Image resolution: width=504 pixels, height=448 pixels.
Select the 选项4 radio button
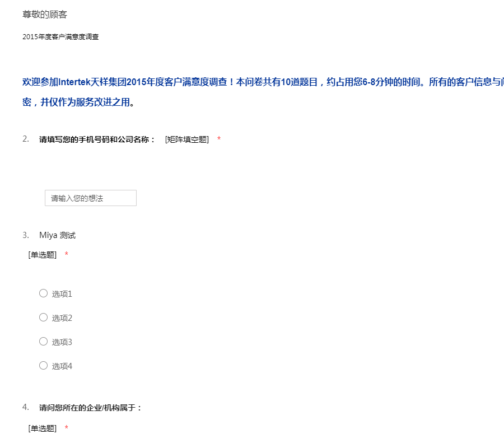click(x=43, y=366)
